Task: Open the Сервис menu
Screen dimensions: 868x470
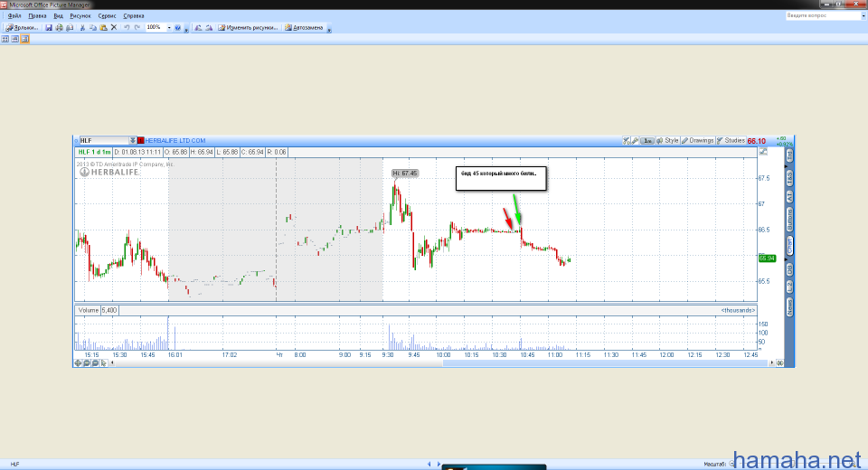Action: click(x=108, y=16)
